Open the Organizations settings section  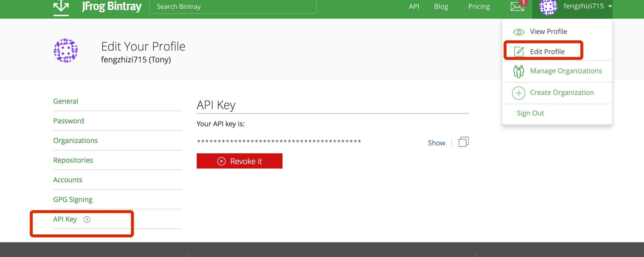(75, 141)
